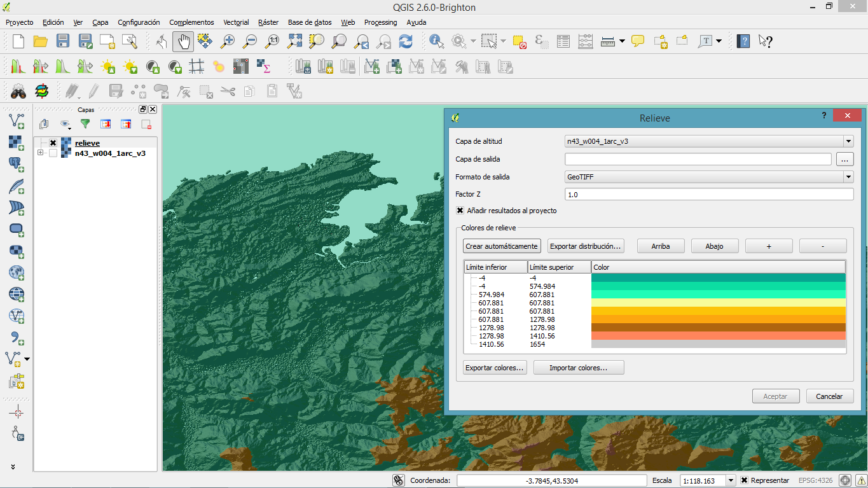Screen dimensions: 868x488
Task: Select color bar for -4 to 574.984 row
Action: [x=719, y=286]
